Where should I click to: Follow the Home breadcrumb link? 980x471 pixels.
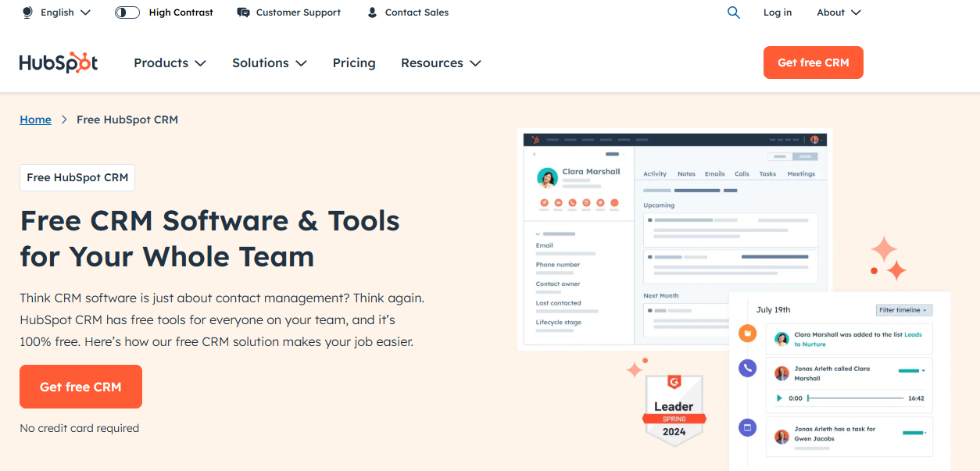[x=35, y=119]
